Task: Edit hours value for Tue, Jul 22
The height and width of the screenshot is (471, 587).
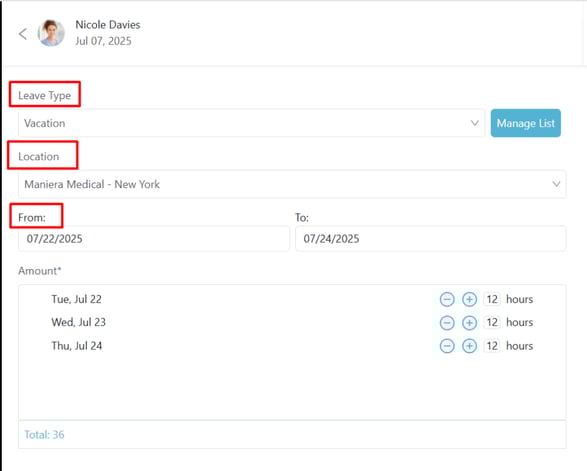Action: (x=492, y=299)
